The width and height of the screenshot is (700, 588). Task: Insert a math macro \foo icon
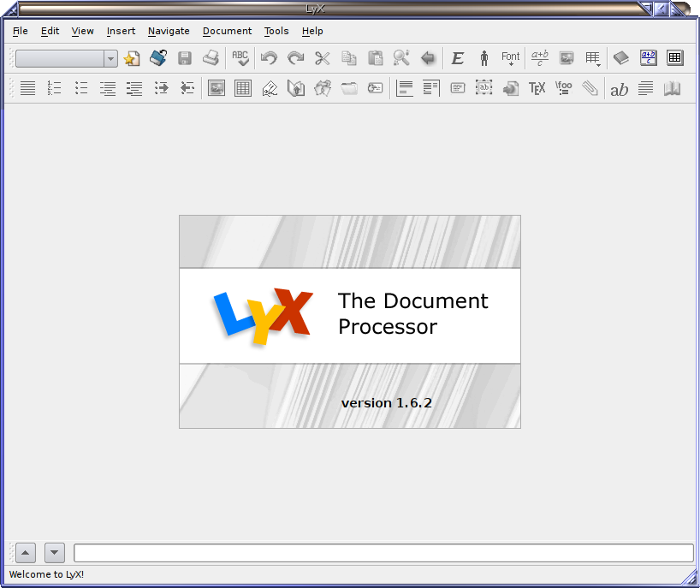click(x=563, y=88)
